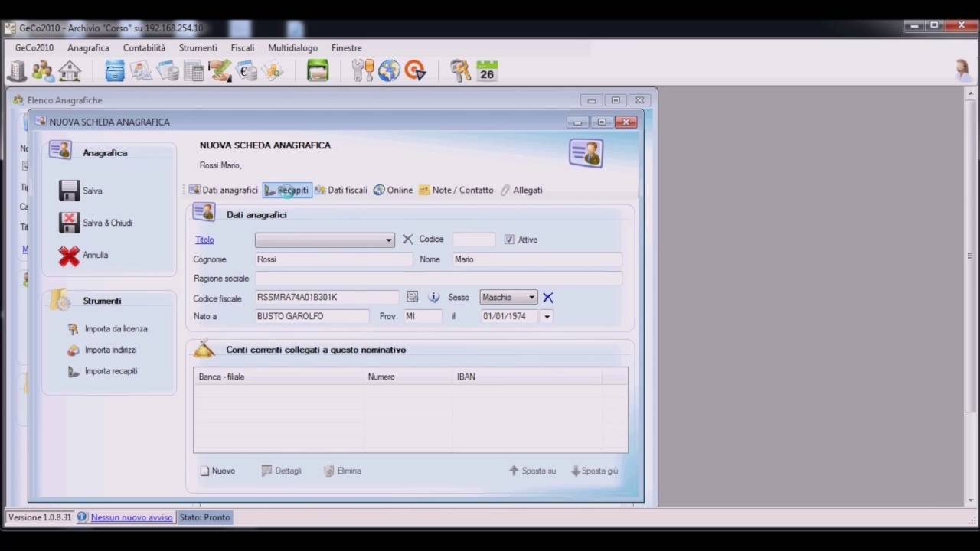
Task: Open the wrench and screwdriver tools icon
Action: point(363,71)
